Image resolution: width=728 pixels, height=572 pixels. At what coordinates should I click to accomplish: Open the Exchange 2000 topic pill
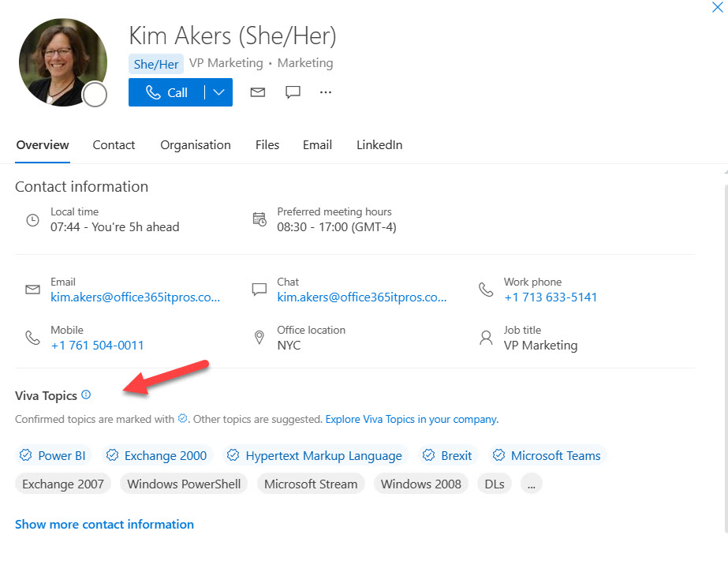[157, 455]
